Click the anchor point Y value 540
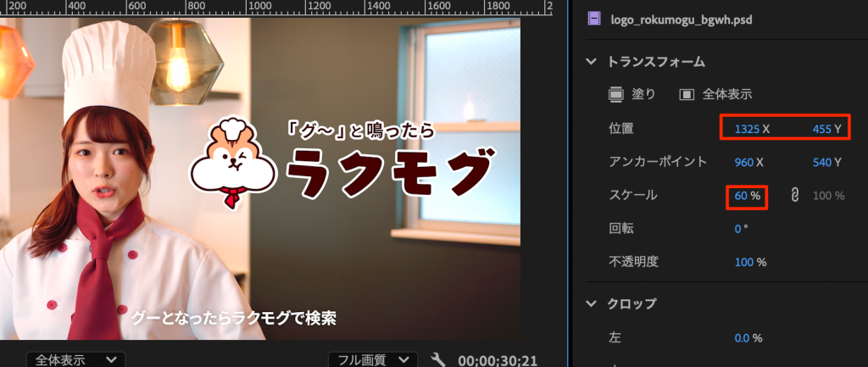 (x=822, y=162)
